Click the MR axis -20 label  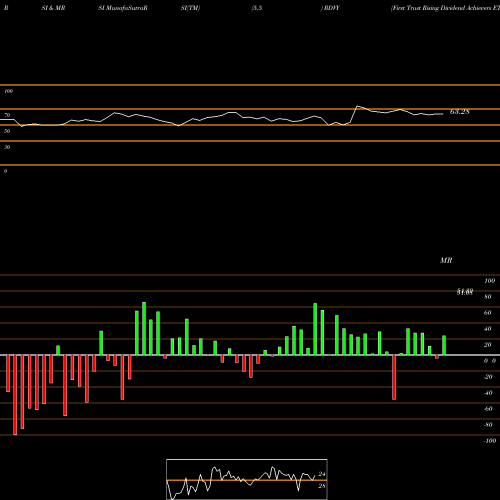click(488, 377)
